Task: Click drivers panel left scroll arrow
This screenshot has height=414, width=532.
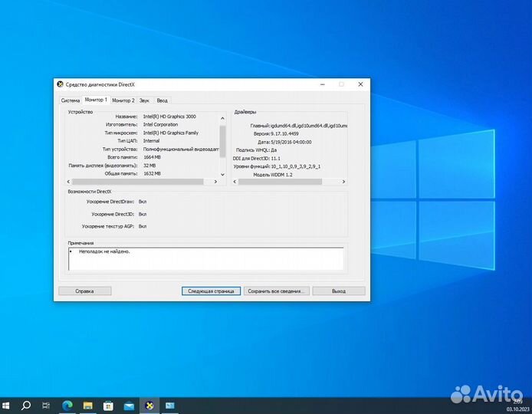Action: point(235,182)
